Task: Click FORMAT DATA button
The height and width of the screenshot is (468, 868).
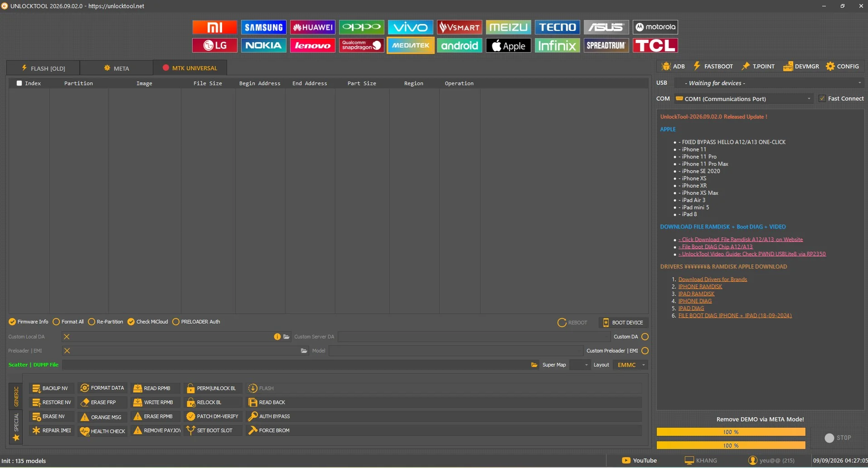Action: pos(102,388)
